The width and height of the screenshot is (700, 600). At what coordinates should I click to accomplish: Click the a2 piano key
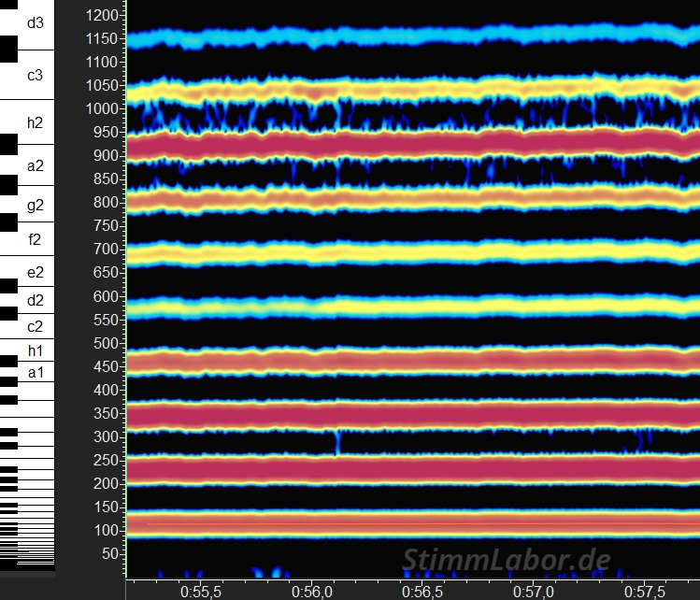point(36,166)
